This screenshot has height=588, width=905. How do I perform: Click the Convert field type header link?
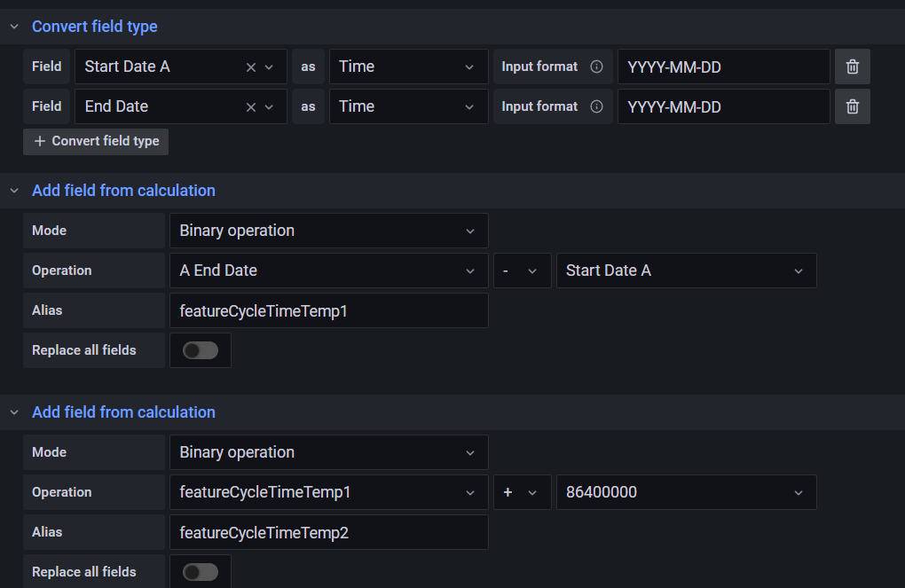coord(94,26)
